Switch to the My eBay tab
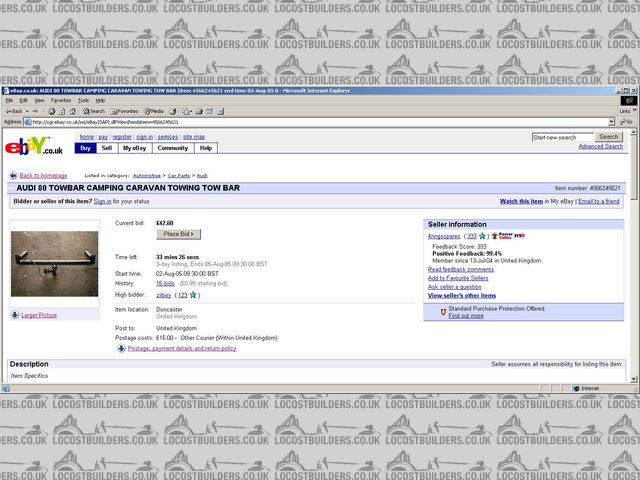The height and width of the screenshot is (480, 640). pyautogui.click(x=134, y=147)
